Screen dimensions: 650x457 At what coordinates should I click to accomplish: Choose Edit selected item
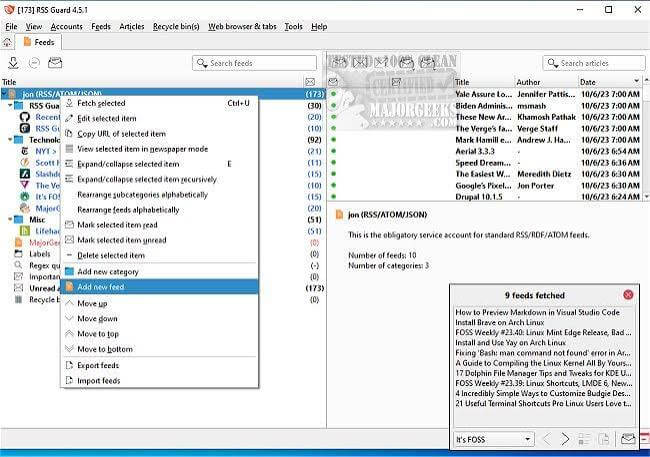tap(160, 119)
